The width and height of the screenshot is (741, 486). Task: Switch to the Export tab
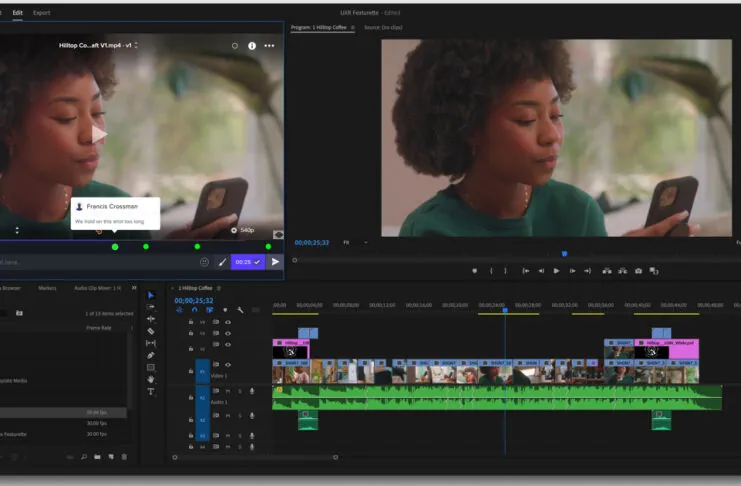point(41,12)
